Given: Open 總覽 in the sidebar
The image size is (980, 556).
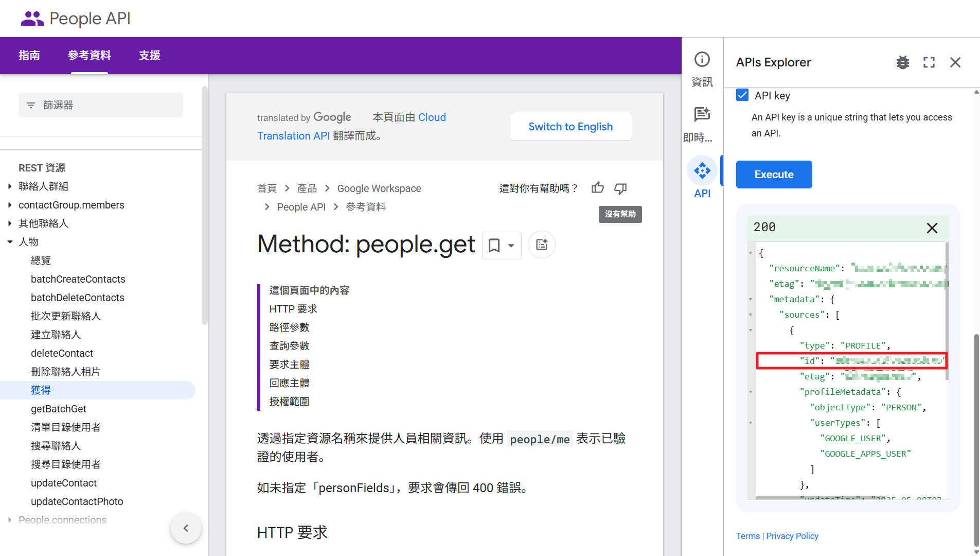Looking at the screenshot, I should 41,260.
